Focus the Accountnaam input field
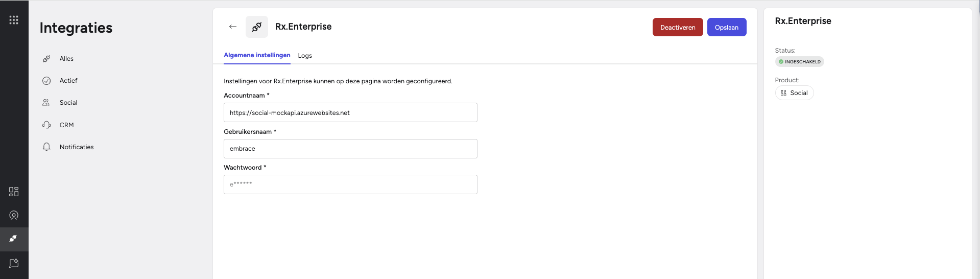This screenshot has width=980, height=279. click(350, 112)
